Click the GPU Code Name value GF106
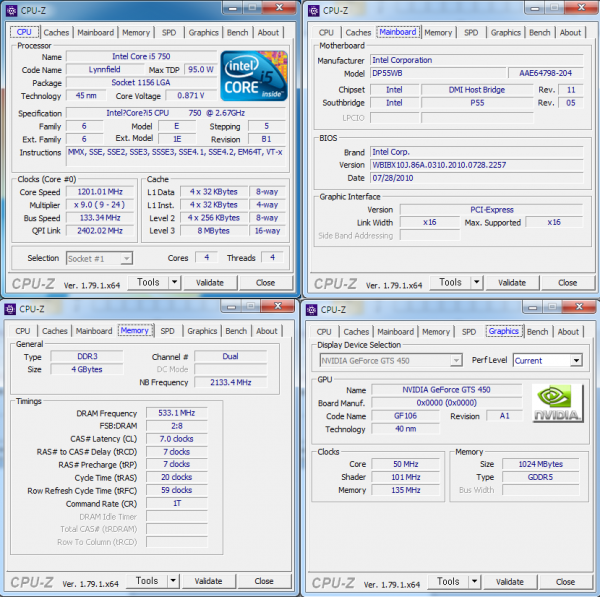The image size is (600, 597). (x=406, y=416)
